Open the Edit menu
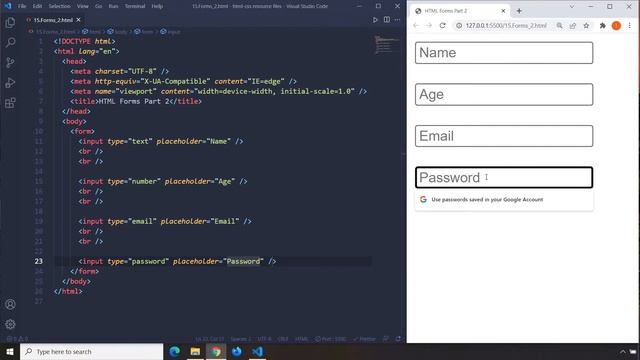This screenshot has height=360, width=640. pyautogui.click(x=37, y=6)
